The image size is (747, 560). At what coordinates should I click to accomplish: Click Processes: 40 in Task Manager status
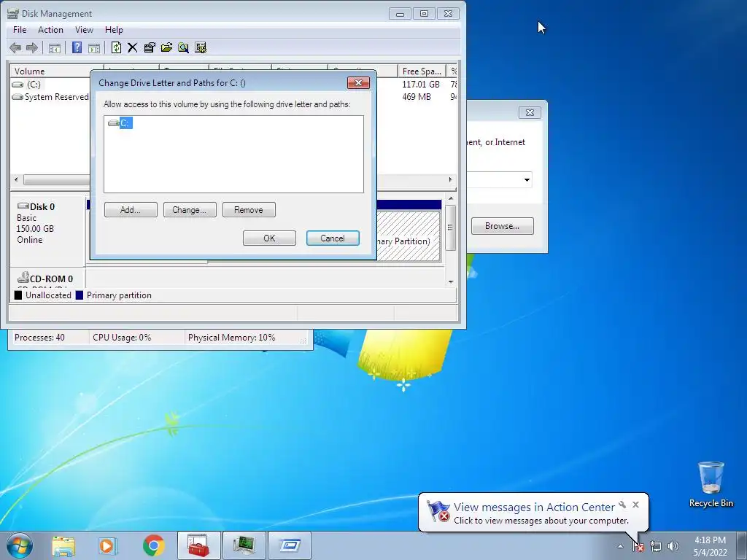pos(39,338)
